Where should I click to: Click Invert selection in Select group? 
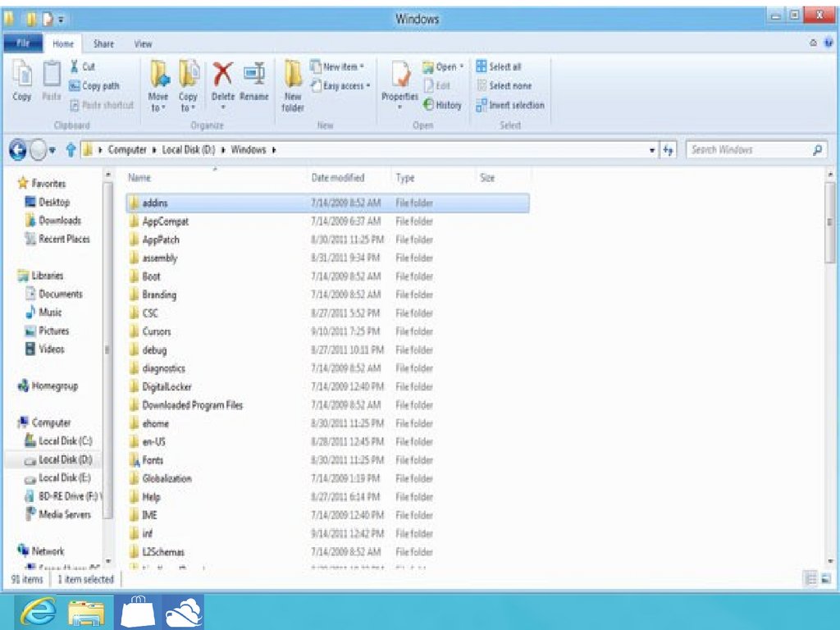pyautogui.click(x=510, y=105)
